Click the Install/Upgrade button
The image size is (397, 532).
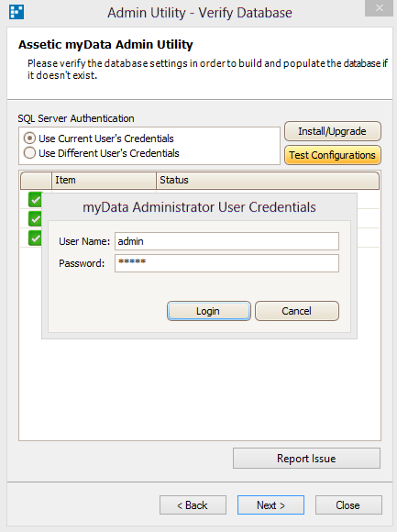tap(333, 131)
